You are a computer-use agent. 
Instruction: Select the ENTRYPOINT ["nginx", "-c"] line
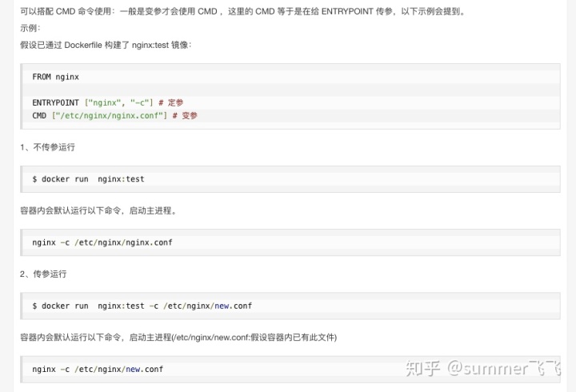[x=108, y=102]
